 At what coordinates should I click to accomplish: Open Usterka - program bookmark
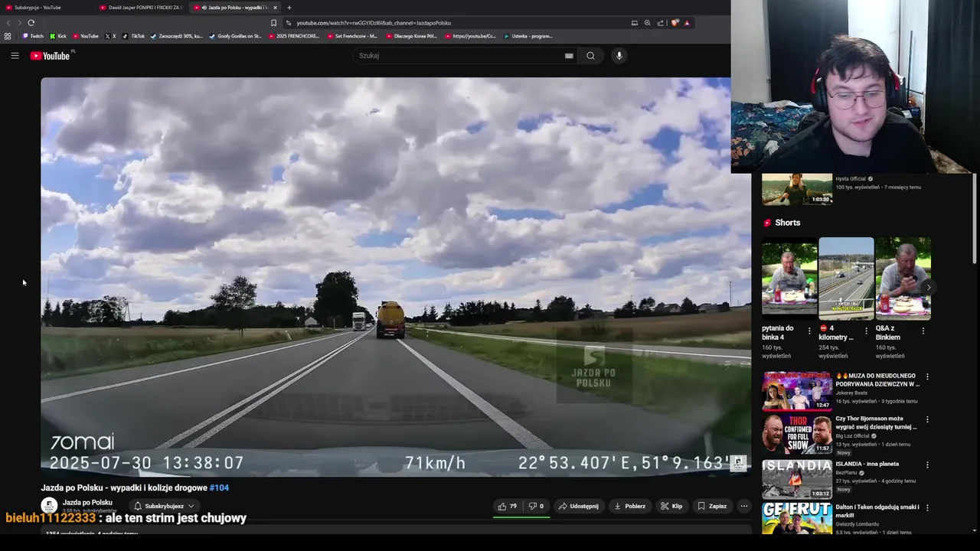click(x=528, y=36)
